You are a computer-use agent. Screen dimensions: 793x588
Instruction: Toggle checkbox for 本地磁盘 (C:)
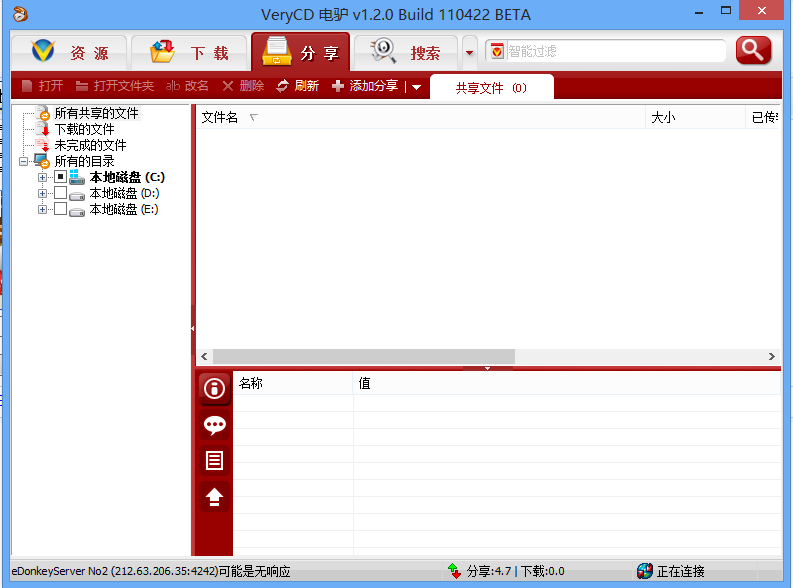pyautogui.click(x=60, y=176)
